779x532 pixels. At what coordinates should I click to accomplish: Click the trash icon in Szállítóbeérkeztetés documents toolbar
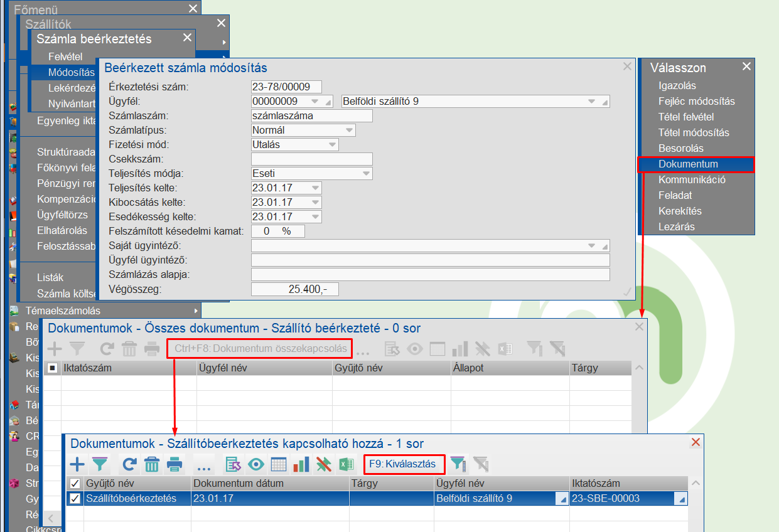tap(151, 464)
